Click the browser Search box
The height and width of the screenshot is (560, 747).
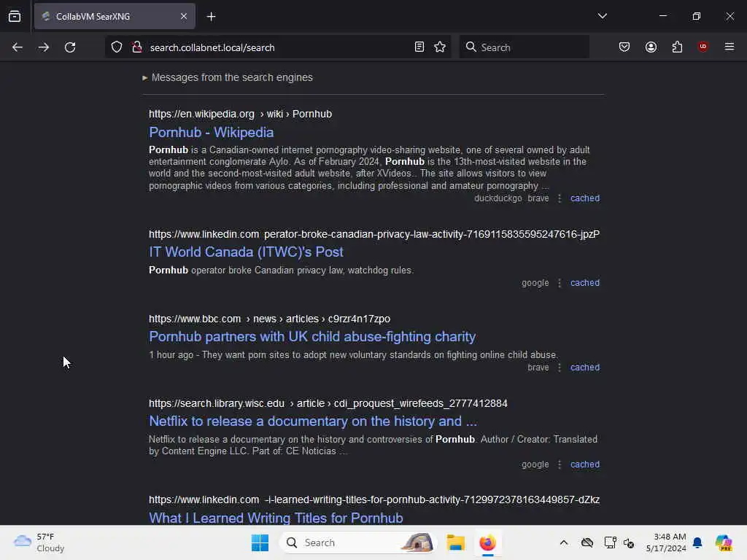coord(524,47)
